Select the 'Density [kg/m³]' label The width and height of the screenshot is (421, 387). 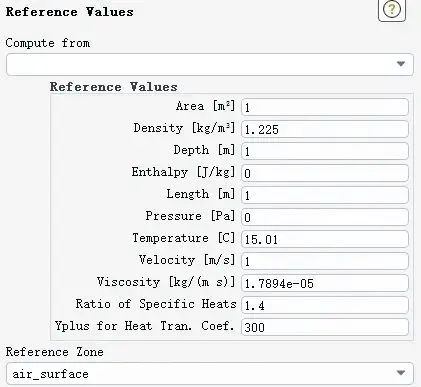point(184,128)
